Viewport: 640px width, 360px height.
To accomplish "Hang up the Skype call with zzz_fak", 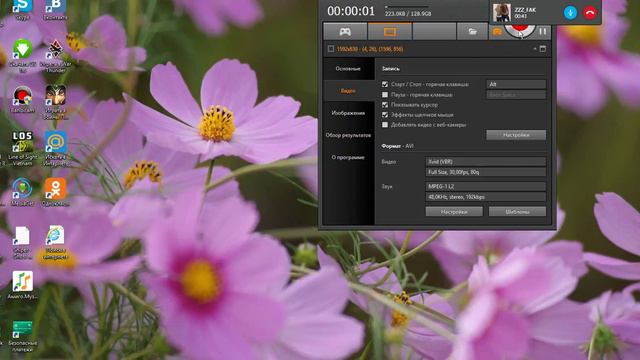I will click(590, 13).
